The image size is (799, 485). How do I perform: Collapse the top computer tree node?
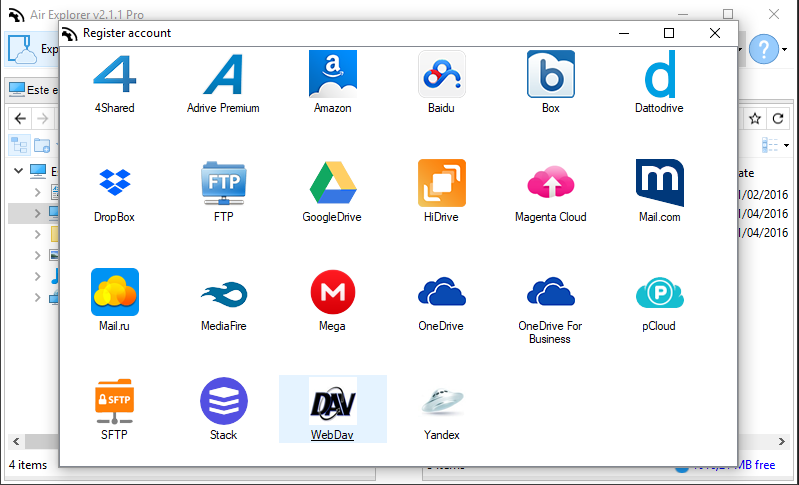click(18, 171)
